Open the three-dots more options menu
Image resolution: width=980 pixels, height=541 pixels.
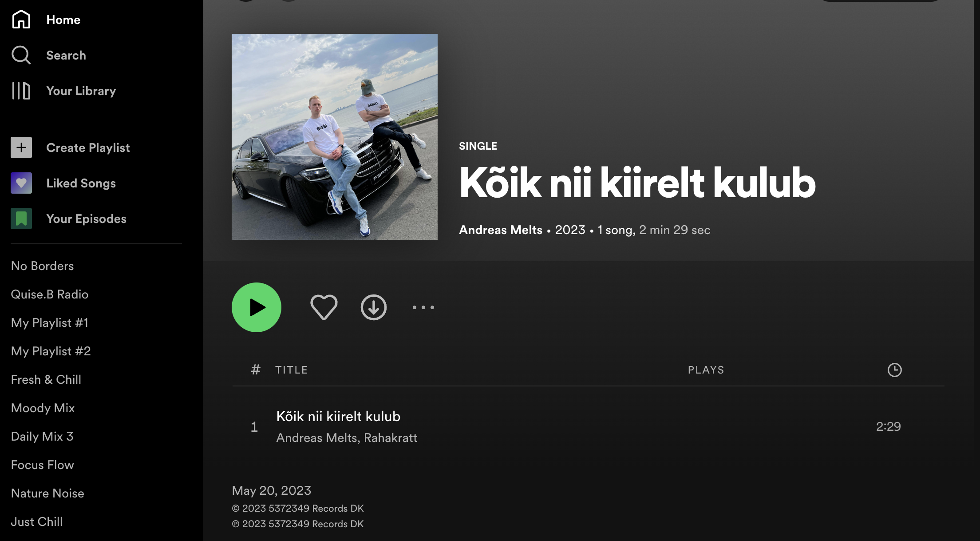click(423, 307)
